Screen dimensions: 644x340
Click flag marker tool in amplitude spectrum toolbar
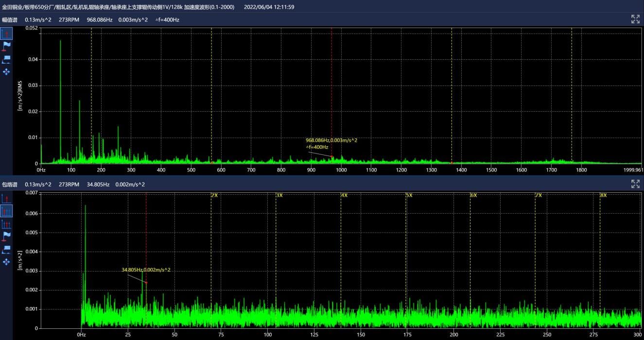pyautogui.click(x=6, y=46)
